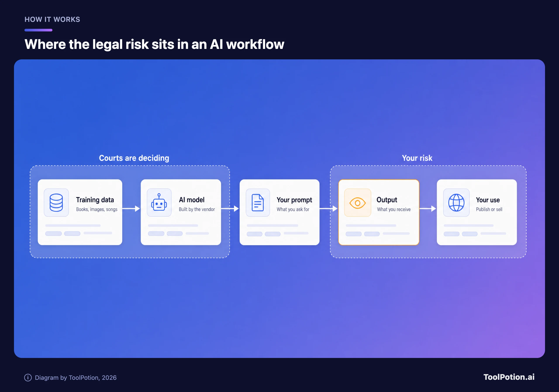The image size is (559, 392).
Task: Click the orange Output eye icon
Action: [x=357, y=203]
